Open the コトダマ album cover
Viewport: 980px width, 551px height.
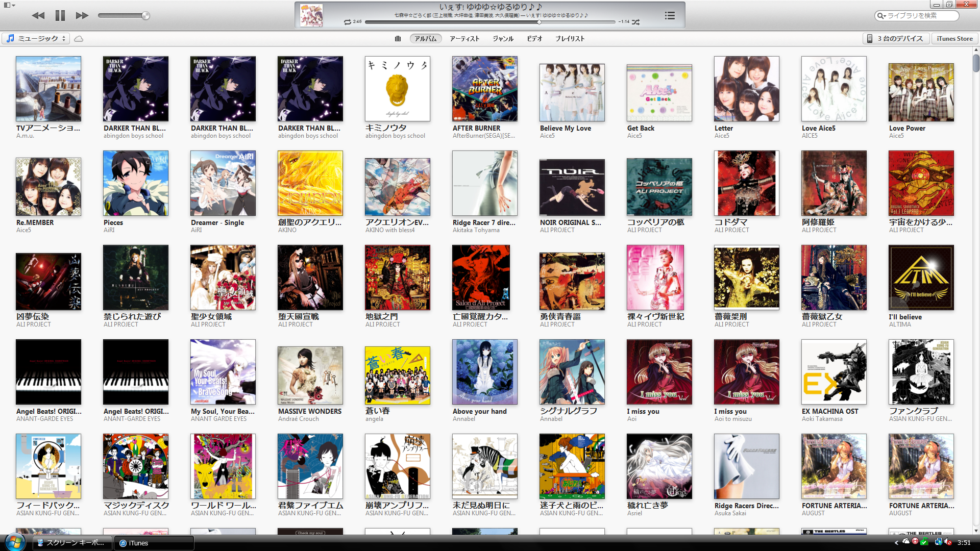tap(747, 183)
